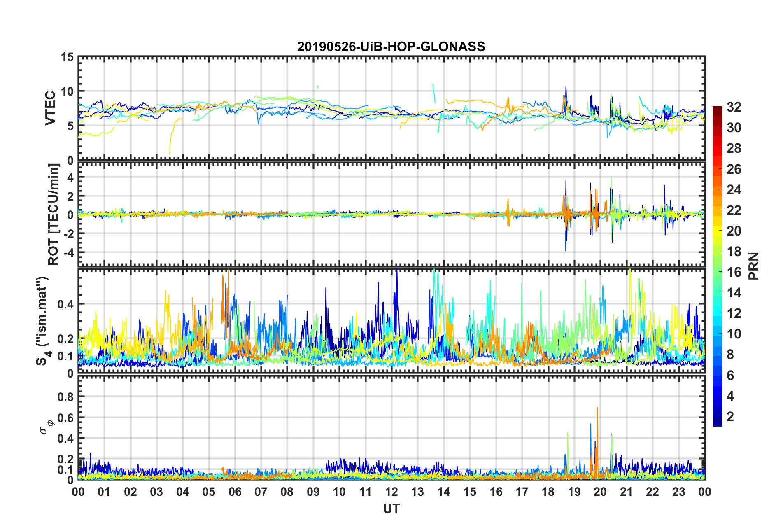Click the PRN colorbar label
This screenshot has width=783, height=532.
coord(753,266)
